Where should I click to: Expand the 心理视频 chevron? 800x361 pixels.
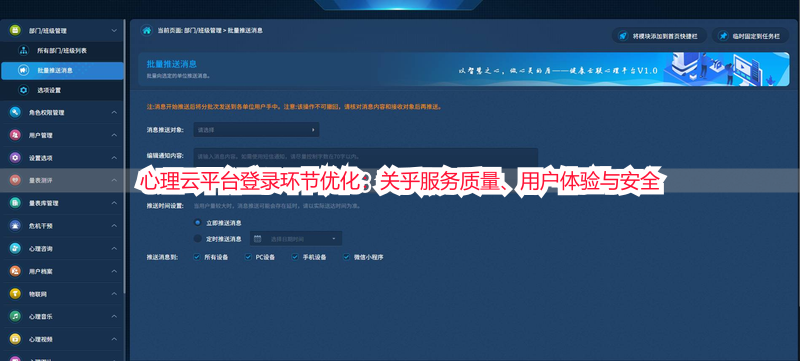[x=114, y=339]
